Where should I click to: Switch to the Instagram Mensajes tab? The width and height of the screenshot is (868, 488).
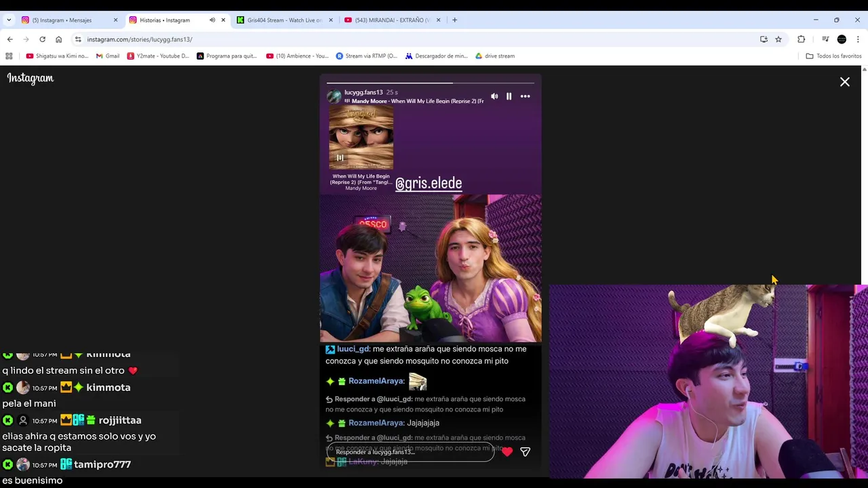[69, 20]
